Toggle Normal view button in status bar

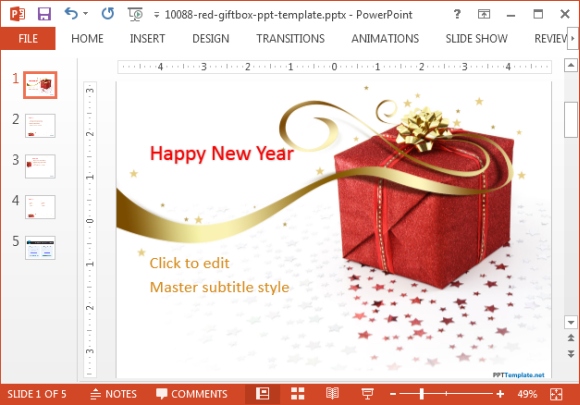[263, 394]
